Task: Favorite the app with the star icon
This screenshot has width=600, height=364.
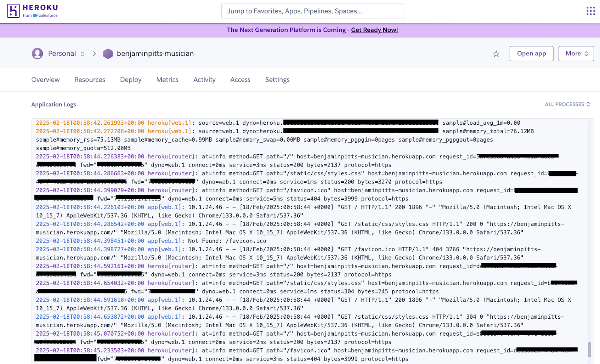Action: [496, 54]
